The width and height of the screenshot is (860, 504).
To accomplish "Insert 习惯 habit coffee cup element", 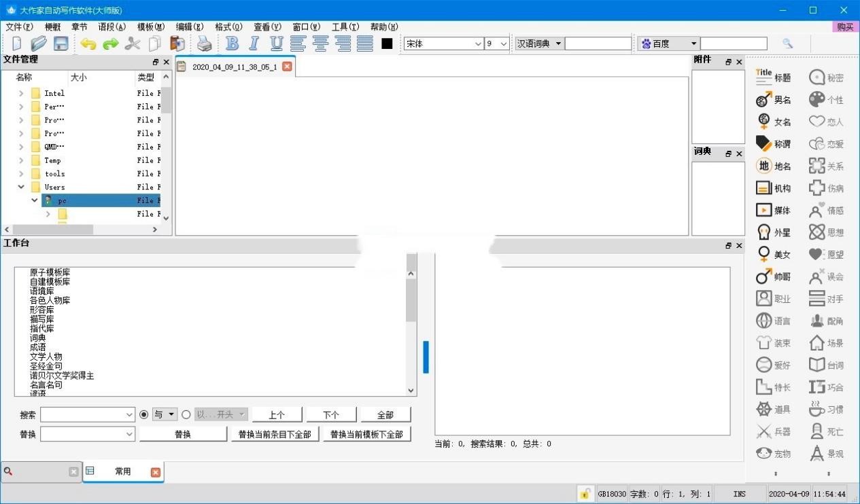I will [827, 409].
